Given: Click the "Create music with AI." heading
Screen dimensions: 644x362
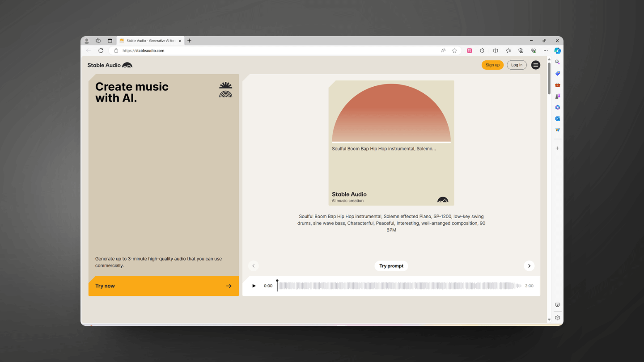Looking at the screenshot, I should (x=132, y=93).
